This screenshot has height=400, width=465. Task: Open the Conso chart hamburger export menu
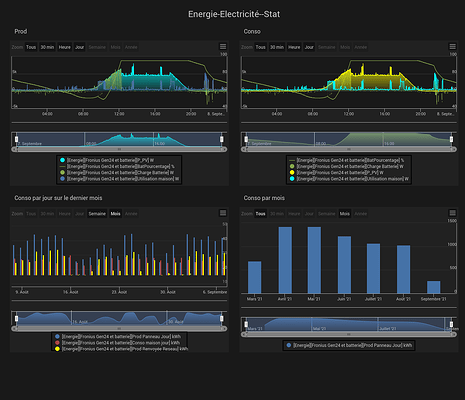pos(452,47)
